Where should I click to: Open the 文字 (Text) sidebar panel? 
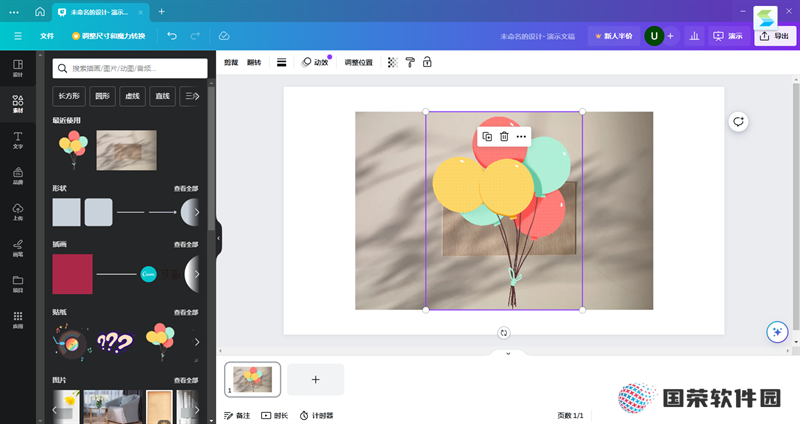pos(18,140)
